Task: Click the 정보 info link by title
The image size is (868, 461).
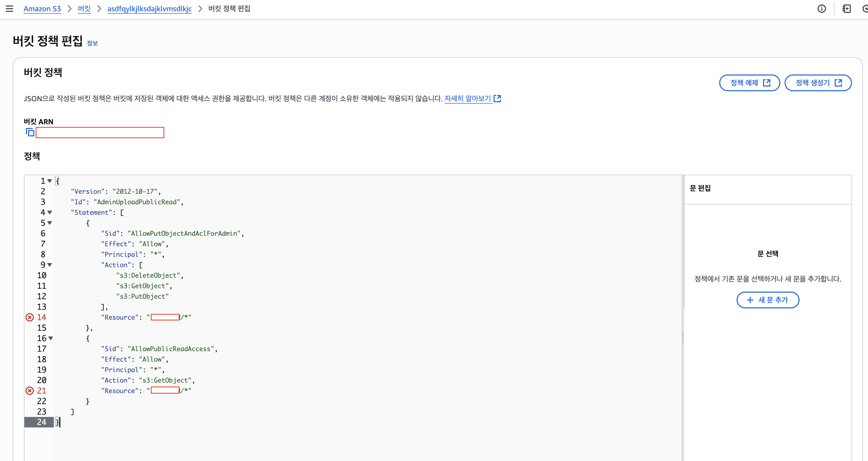Action: pyautogui.click(x=92, y=43)
